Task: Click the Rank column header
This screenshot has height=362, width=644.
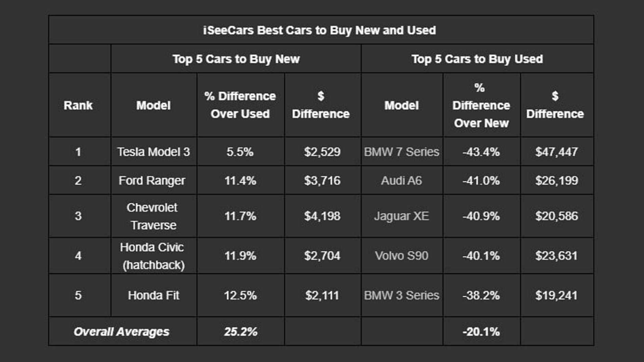Action: pos(78,105)
